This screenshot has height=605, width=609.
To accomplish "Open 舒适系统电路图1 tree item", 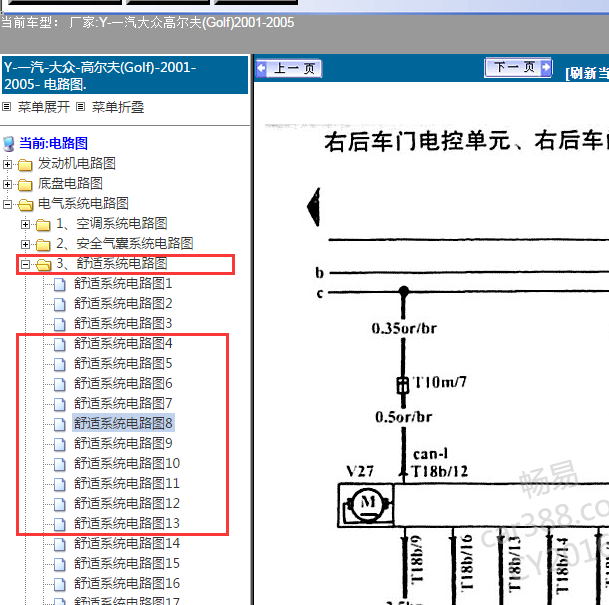I will (x=123, y=283).
